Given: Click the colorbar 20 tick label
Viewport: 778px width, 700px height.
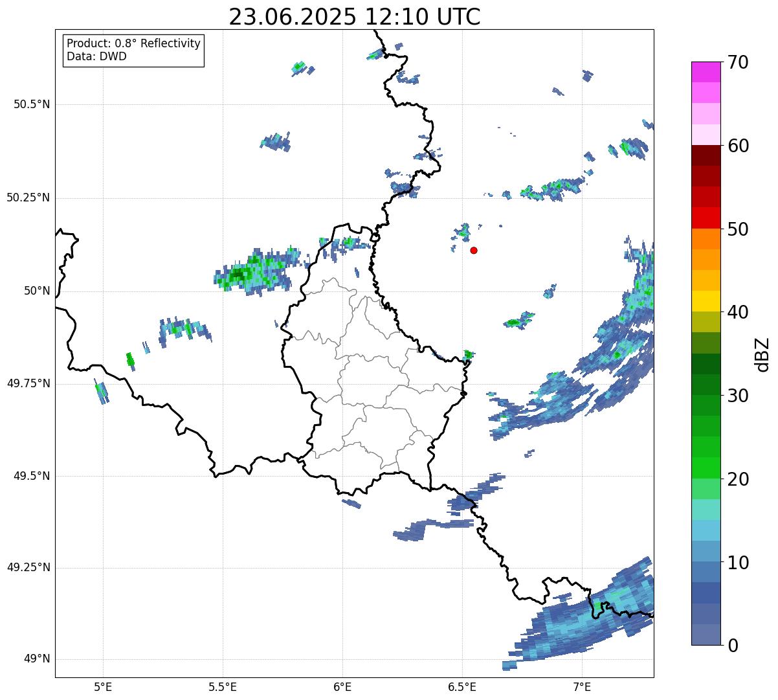Looking at the screenshot, I should tap(738, 479).
